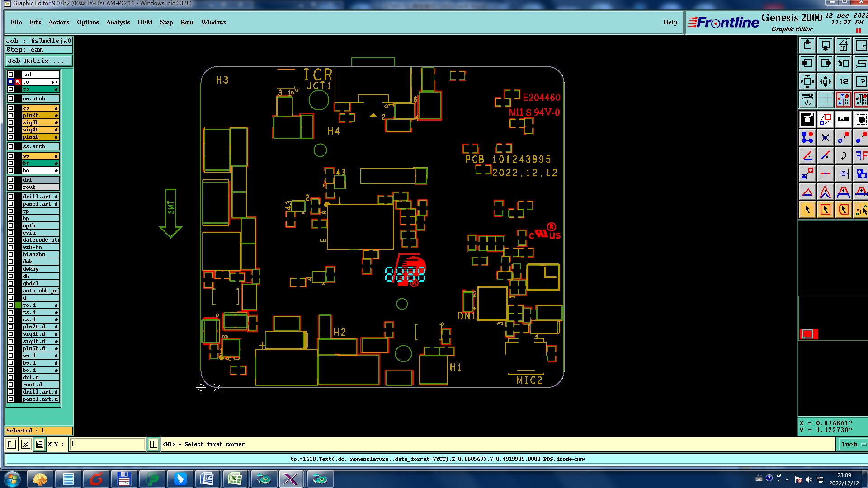This screenshot has height=488, width=868.
Task: Toggle the grid display icon
Action: tap(825, 99)
